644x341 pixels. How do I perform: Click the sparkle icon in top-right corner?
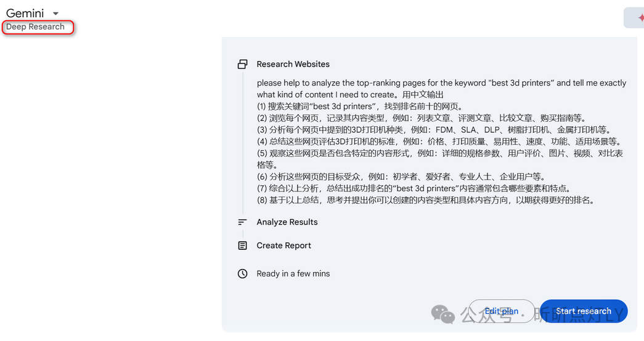click(x=637, y=18)
